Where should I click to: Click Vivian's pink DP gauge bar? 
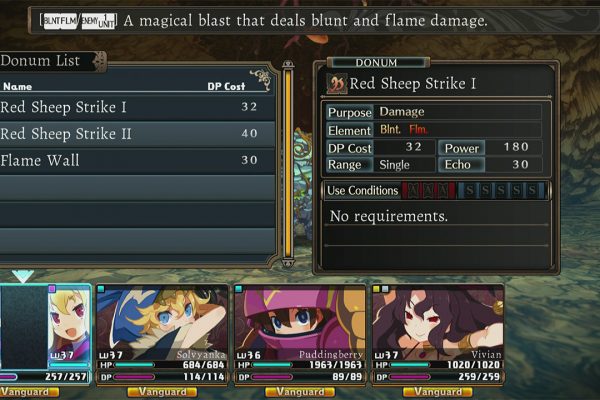(409, 377)
